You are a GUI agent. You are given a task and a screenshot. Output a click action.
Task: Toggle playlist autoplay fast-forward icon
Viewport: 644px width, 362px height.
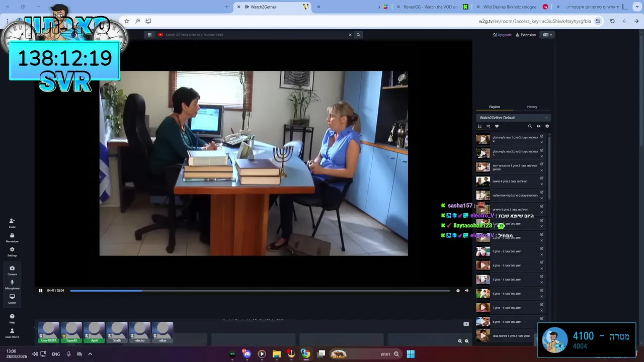[538, 126]
